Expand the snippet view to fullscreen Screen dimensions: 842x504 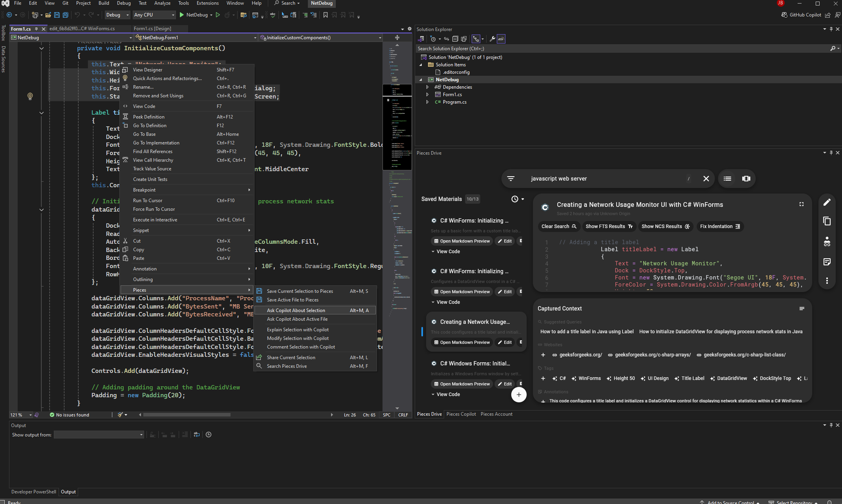click(801, 204)
